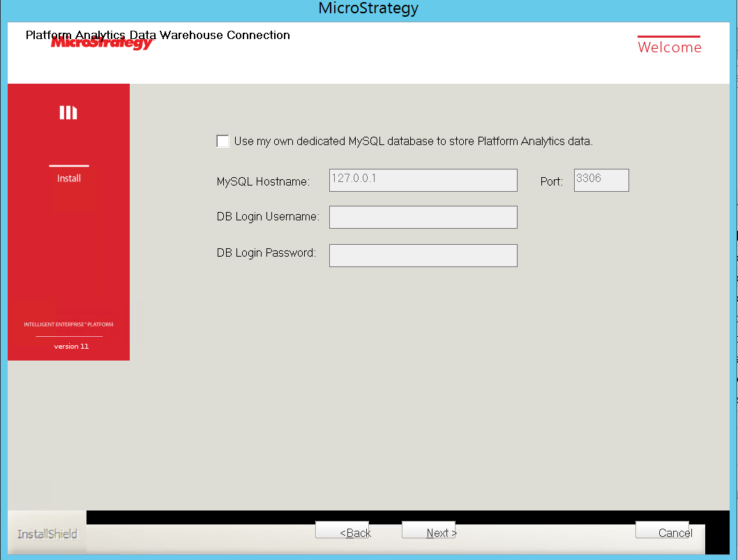This screenshot has width=738, height=560.
Task: Enable the dedicated MySQL database checkbox
Action: pyautogui.click(x=223, y=141)
